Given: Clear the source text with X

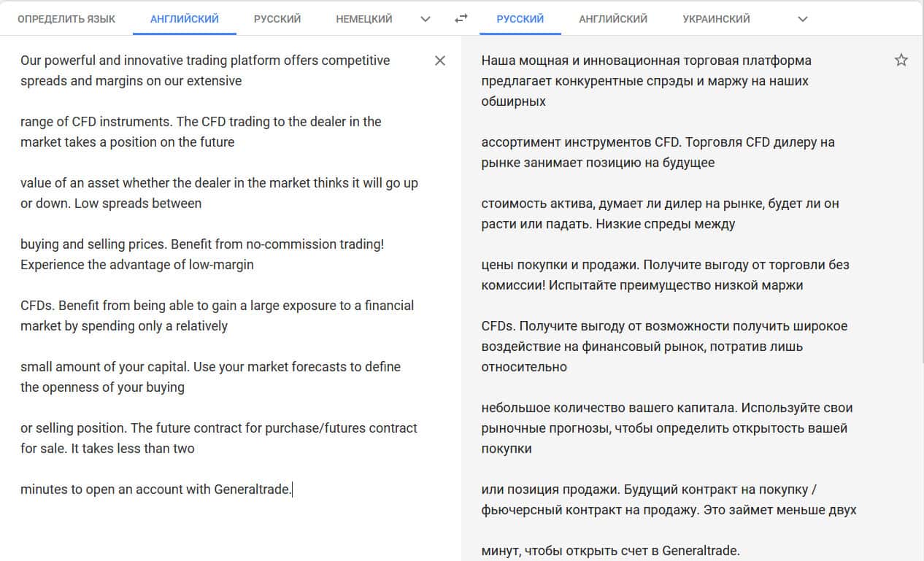Looking at the screenshot, I should (439, 61).
